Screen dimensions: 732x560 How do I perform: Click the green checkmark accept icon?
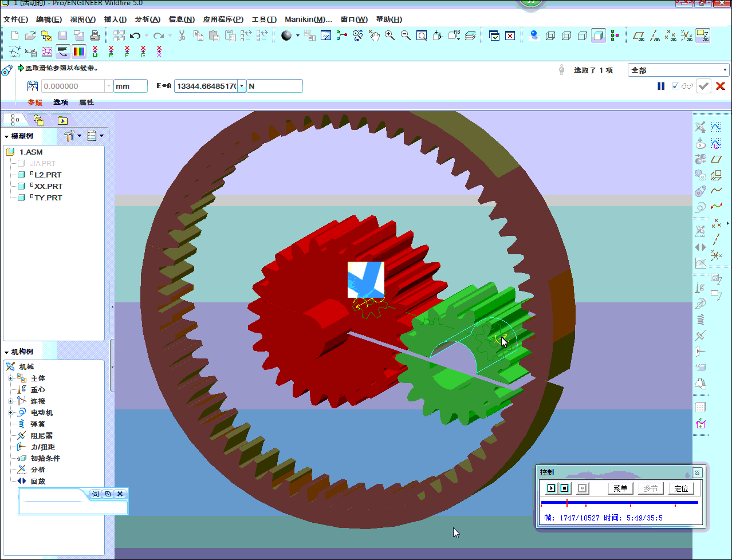[704, 86]
